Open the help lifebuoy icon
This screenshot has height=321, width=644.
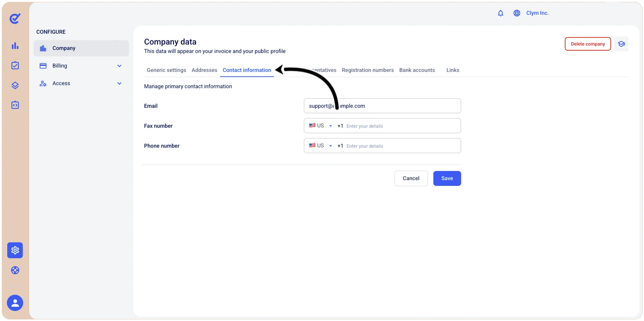pyautogui.click(x=15, y=270)
